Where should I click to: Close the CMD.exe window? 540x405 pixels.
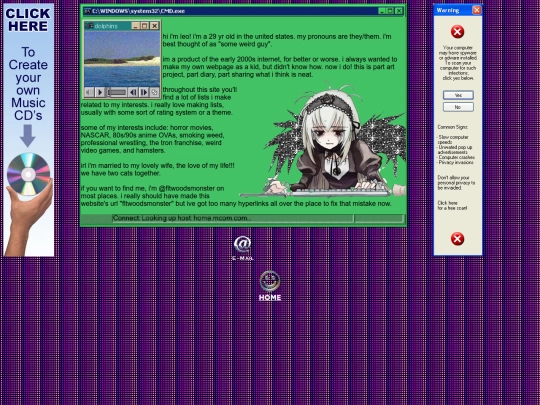coord(399,11)
